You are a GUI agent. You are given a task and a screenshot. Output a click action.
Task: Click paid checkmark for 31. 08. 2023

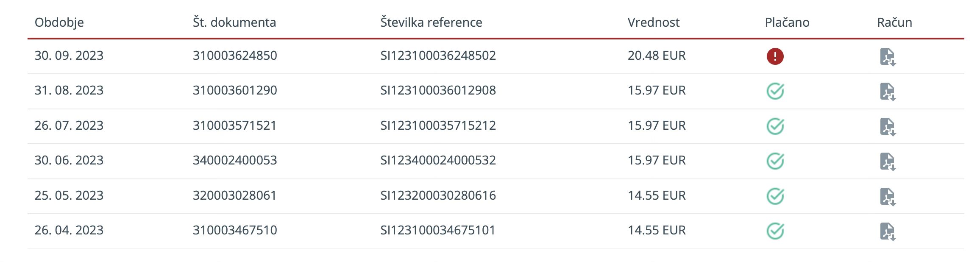point(775,91)
